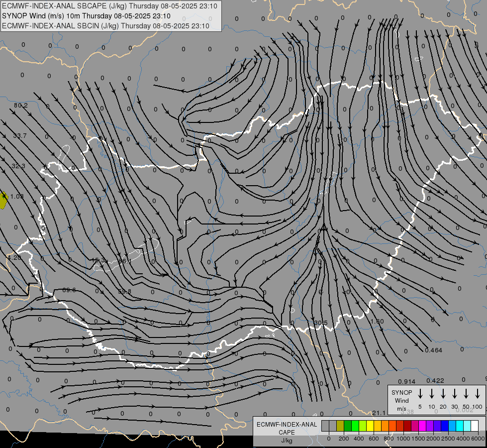Select the value 15.3 near the lake
This screenshot has width=487, height=448.
point(98,260)
